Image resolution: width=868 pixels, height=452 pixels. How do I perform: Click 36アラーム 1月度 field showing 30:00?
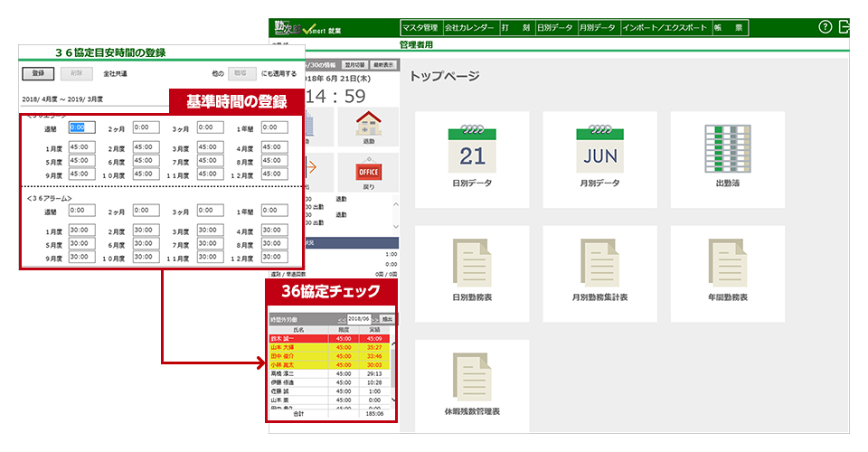pos(82,231)
